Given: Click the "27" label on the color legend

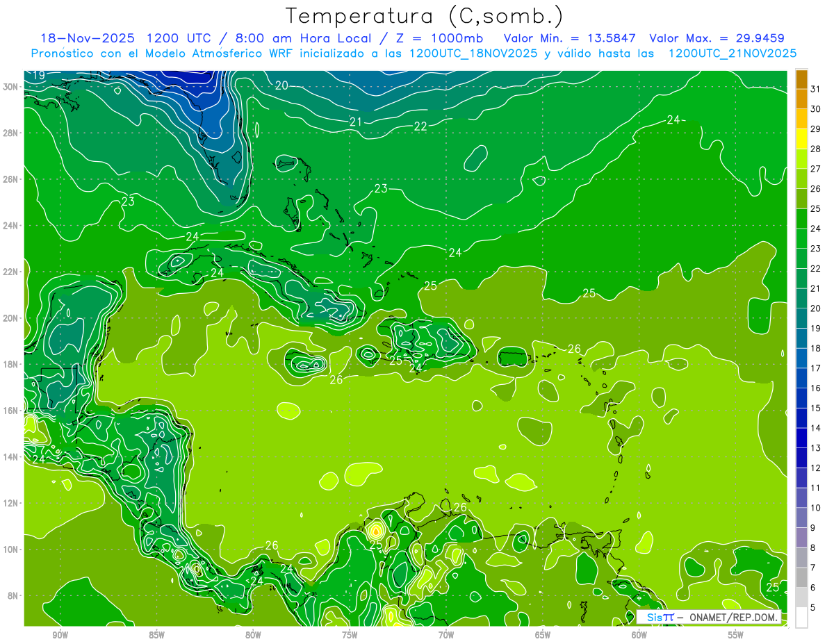Looking at the screenshot, I should click(x=815, y=168).
